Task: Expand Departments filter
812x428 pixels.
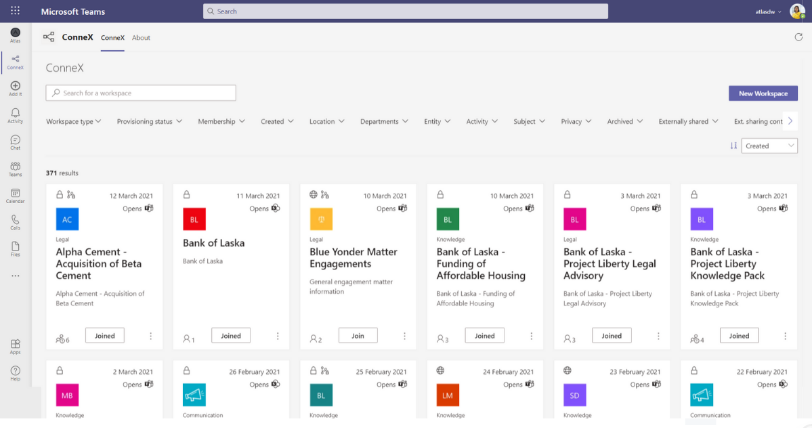Action: [x=384, y=121]
